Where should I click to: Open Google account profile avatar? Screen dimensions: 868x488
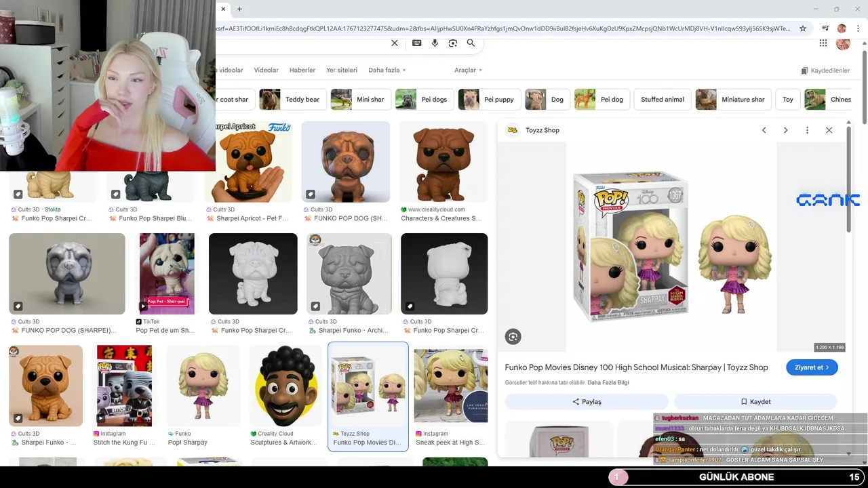coord(843,43)
